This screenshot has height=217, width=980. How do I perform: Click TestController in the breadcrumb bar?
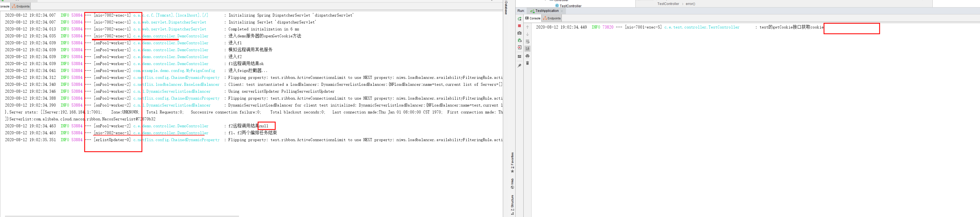coord(668,4)
